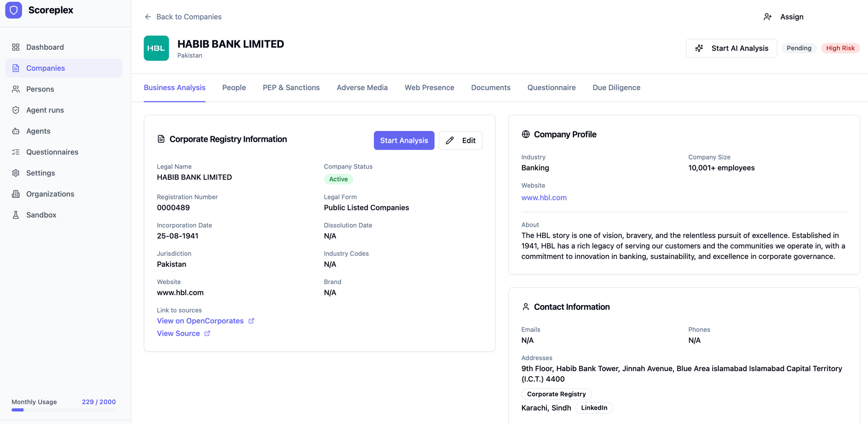The image size is (868, 424).
Task: Switch to the People tab
Action: 234,88
